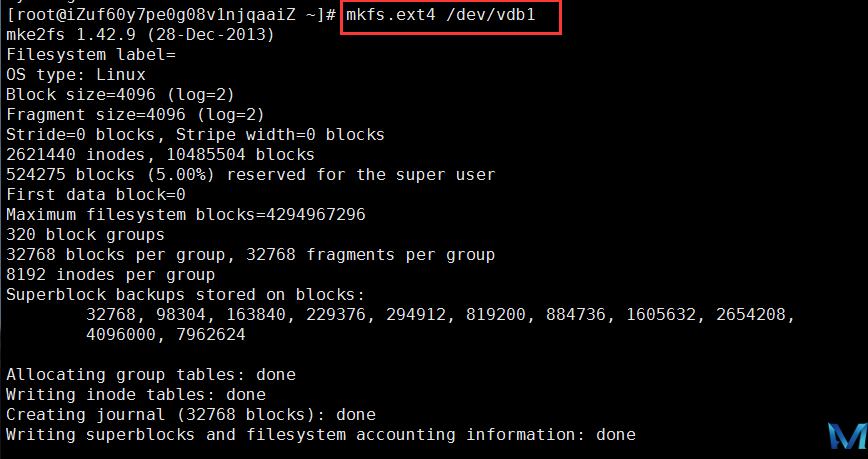Click the Maximum filesystem blocks line
This screenshot has height=459, width=868.
click(186, 215)
